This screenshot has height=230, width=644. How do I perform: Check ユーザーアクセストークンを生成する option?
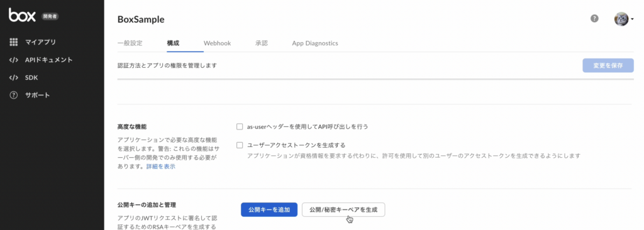click(x=240, y=145)
